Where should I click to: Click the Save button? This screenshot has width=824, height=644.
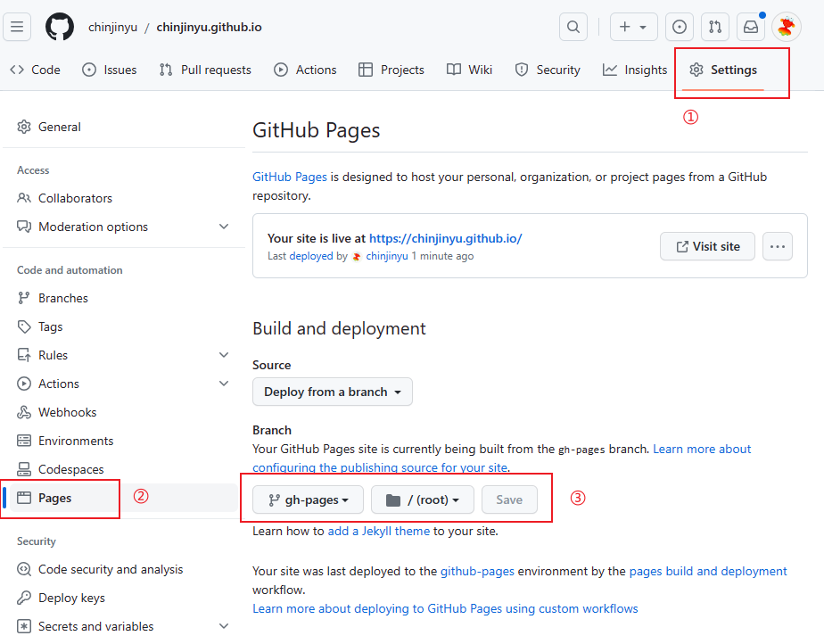click(509, 500)
